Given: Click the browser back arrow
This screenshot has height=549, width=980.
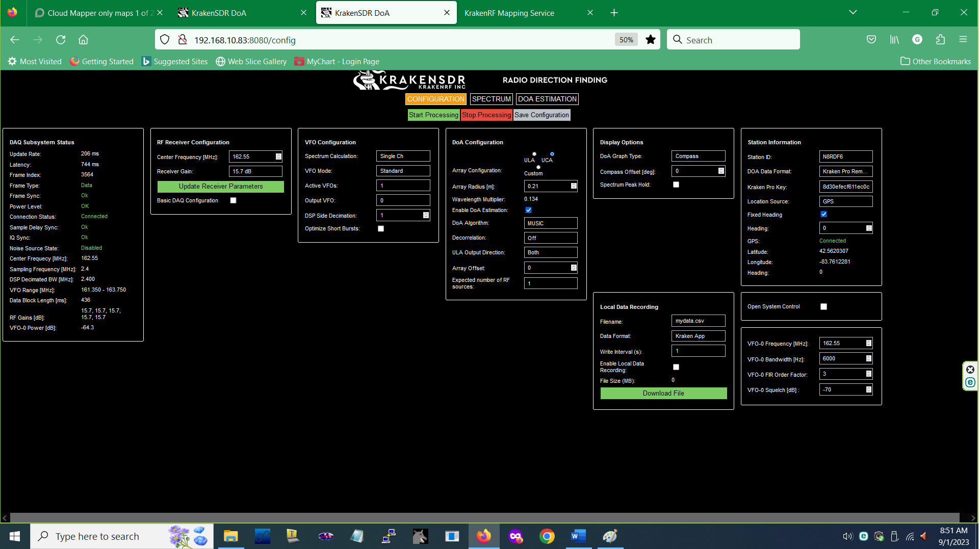Looking at the screenshot, I should click(x=15, y=40).
